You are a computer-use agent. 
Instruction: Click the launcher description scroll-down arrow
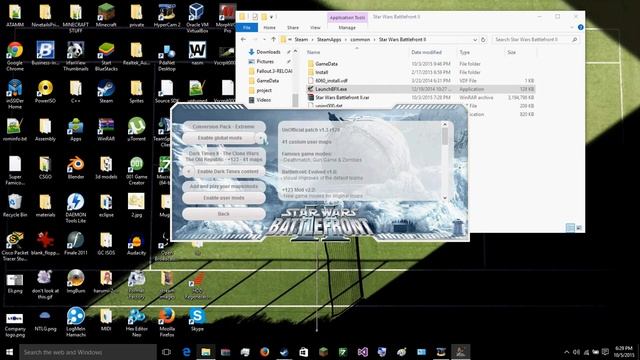445,198
